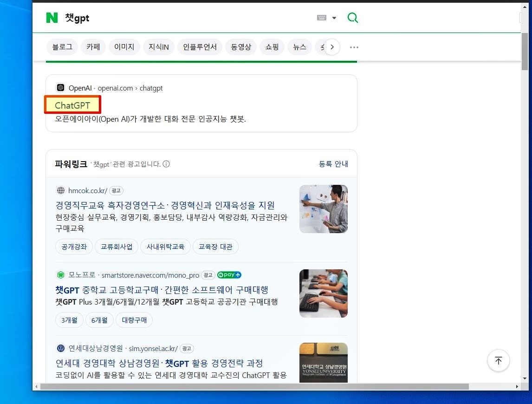Click the presenter thumbnail for hmcok ad

pos(324,209)
